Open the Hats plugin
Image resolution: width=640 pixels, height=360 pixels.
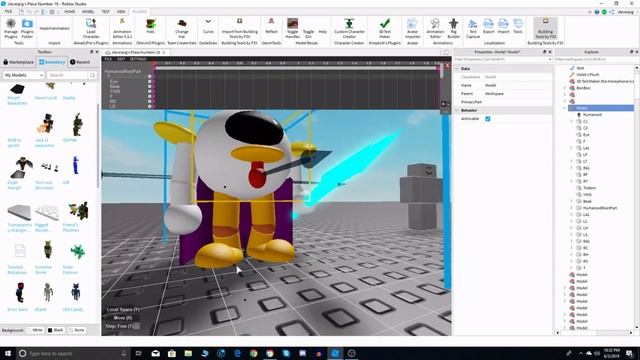[x=151, y=26]
